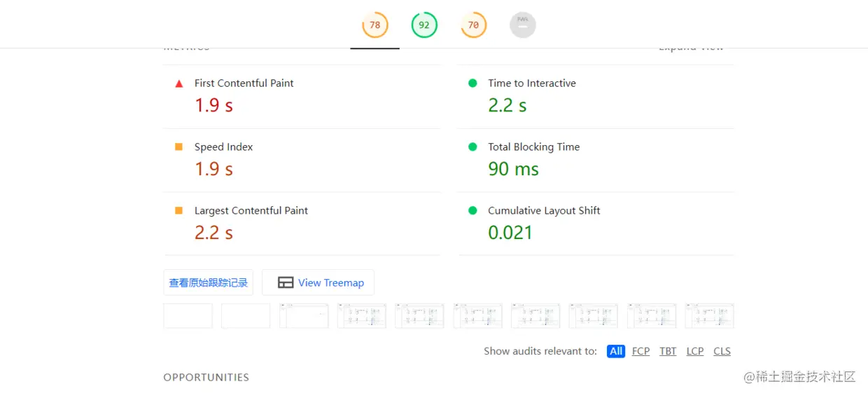Click orange square beside Largest Contentful Paint

(178, 210)
